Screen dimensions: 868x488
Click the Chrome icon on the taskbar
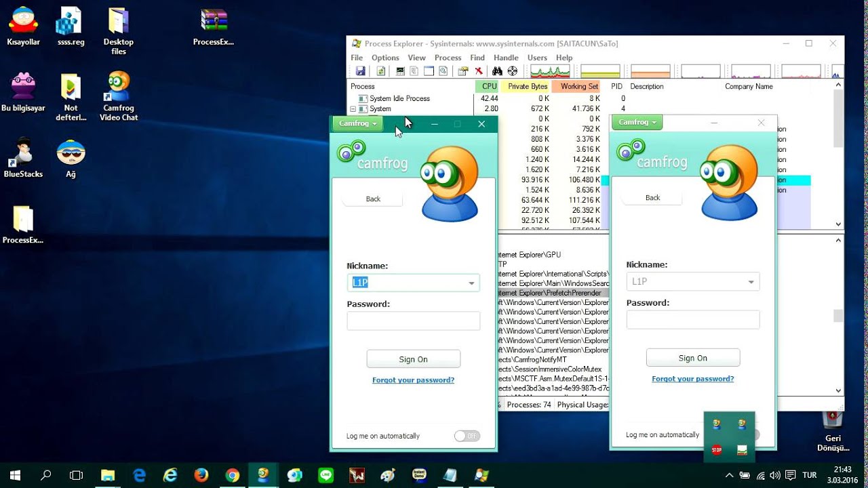pos(232,475)
